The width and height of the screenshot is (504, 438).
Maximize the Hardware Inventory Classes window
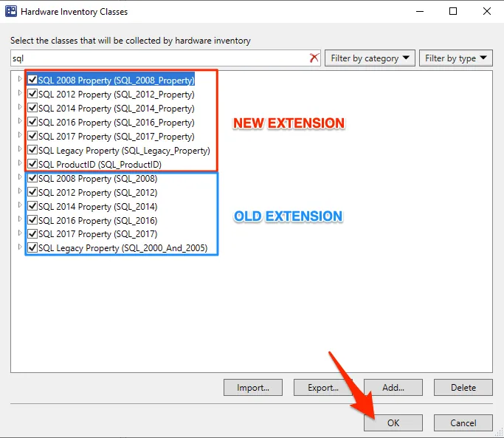tap(453, 11)
